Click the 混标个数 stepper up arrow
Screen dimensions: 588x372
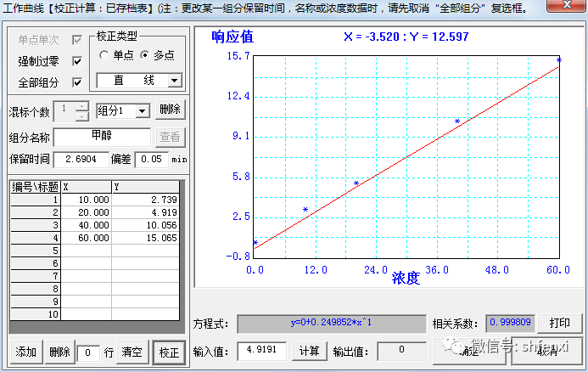coord(82,105)
